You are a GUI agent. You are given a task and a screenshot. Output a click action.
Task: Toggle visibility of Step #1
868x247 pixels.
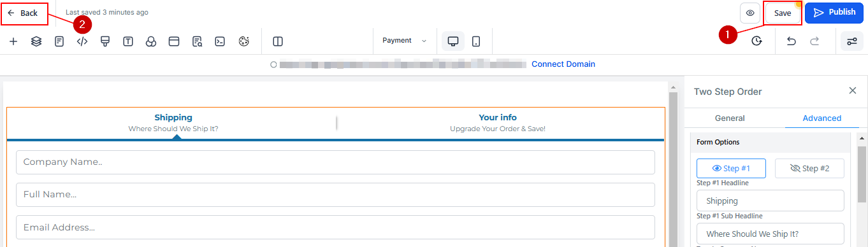point(730,168)
